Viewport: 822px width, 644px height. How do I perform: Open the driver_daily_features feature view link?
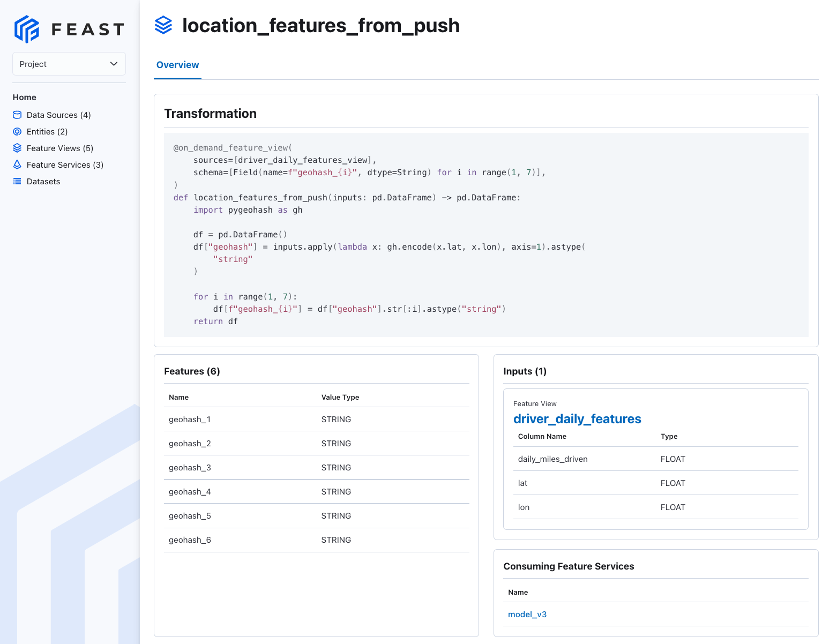coord(577,419)
